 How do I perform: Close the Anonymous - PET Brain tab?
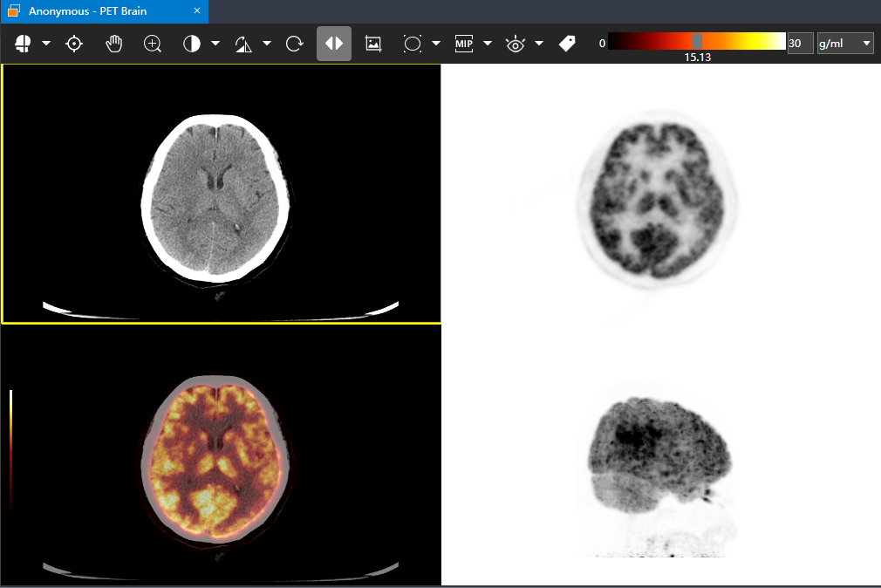[x=196, y=10]
